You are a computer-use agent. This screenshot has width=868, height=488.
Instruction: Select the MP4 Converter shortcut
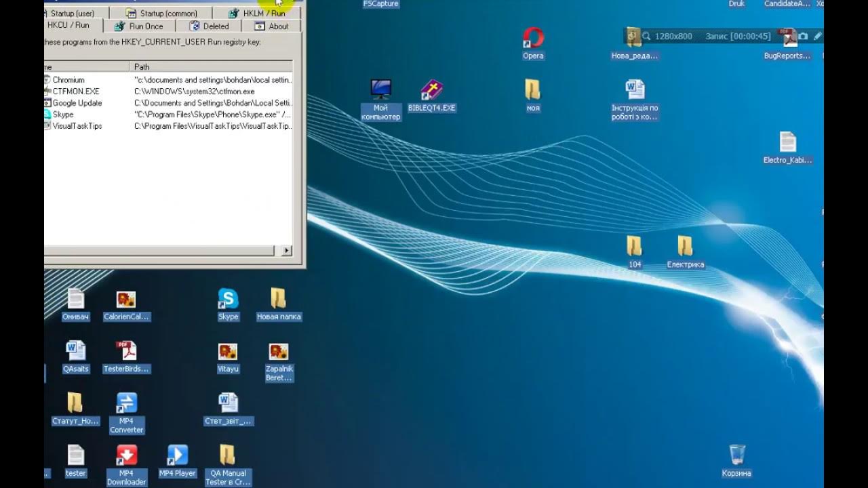[126, 413]
